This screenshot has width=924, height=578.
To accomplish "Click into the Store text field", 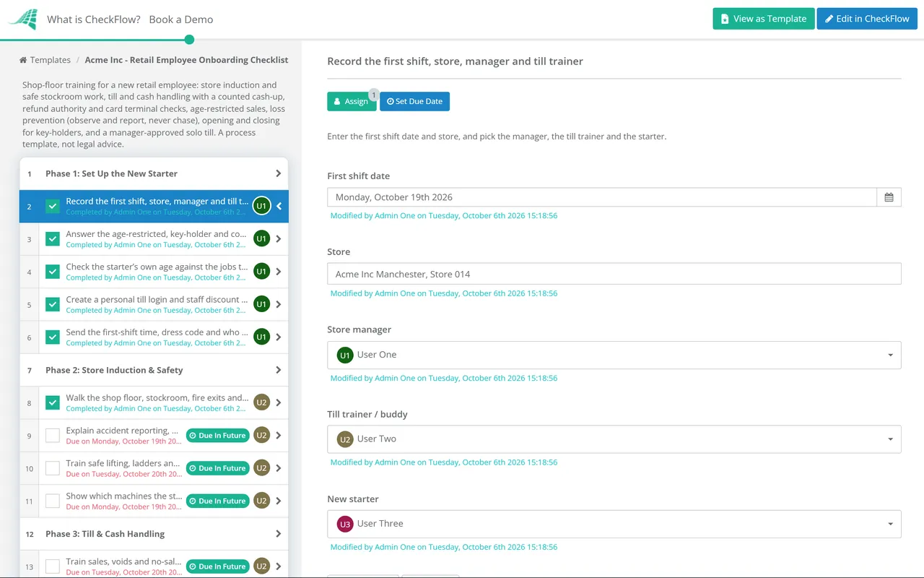I will 614,274.
